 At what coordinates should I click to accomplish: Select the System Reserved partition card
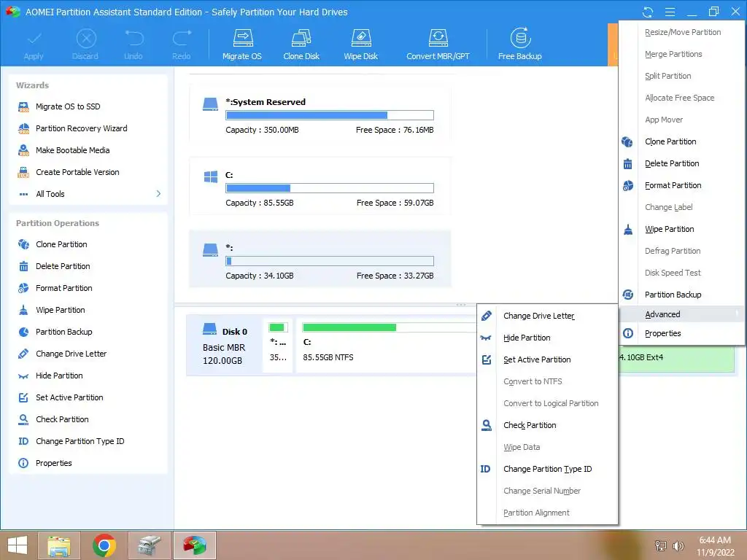[x=320, y=113]
